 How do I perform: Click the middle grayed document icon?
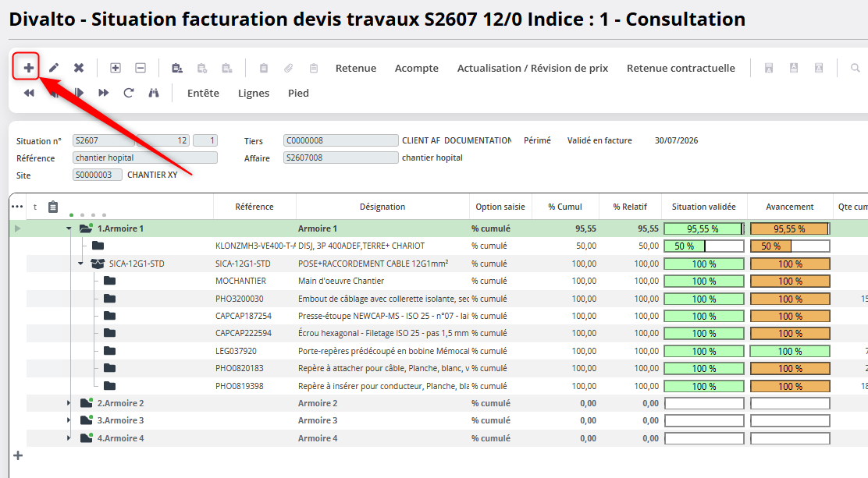click(x=794, y=68)
